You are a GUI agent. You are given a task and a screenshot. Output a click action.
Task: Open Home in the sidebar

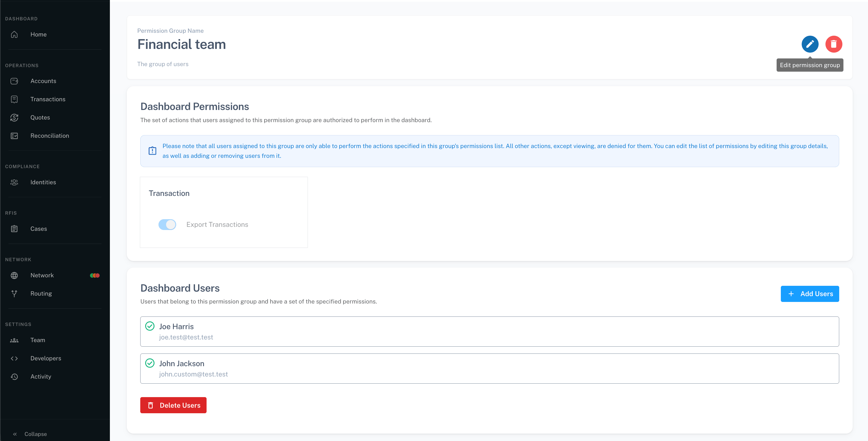(38, 34)
